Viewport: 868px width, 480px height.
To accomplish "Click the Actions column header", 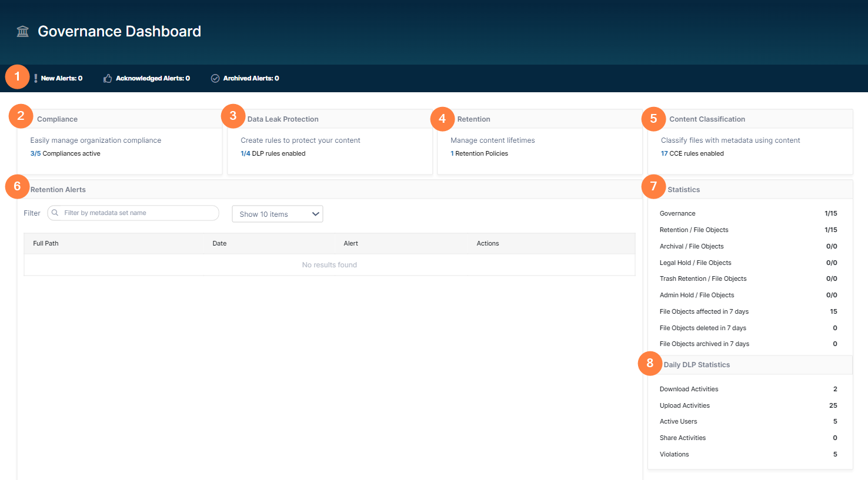I will pyautogui.click(x=488, y=243).
